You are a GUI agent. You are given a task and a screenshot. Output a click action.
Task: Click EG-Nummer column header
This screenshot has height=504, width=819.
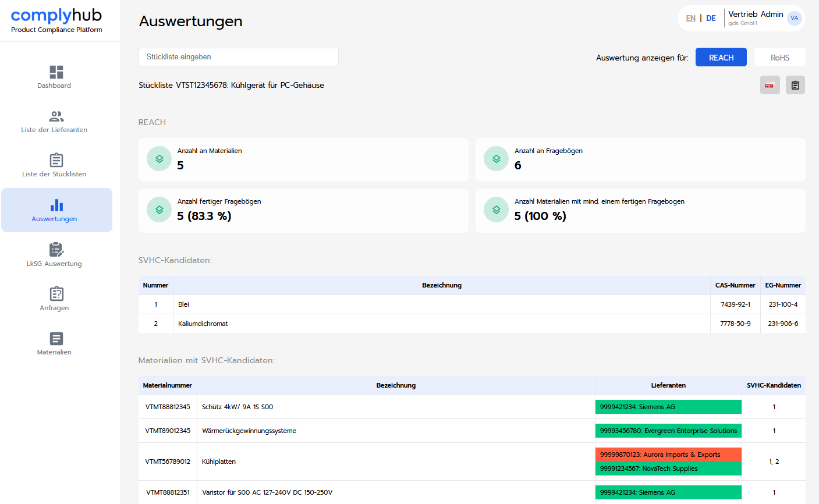pyautogui.click(x=783, y=285)
